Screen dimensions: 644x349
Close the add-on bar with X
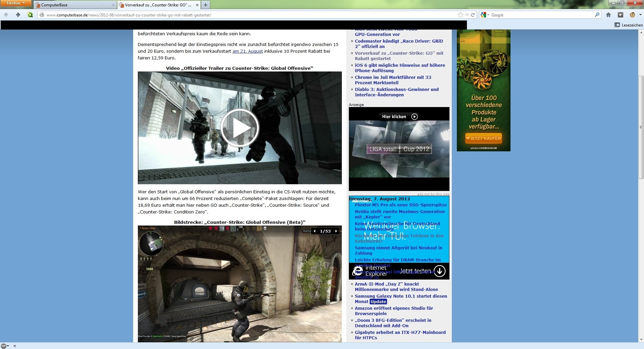[x=14, y=346]
